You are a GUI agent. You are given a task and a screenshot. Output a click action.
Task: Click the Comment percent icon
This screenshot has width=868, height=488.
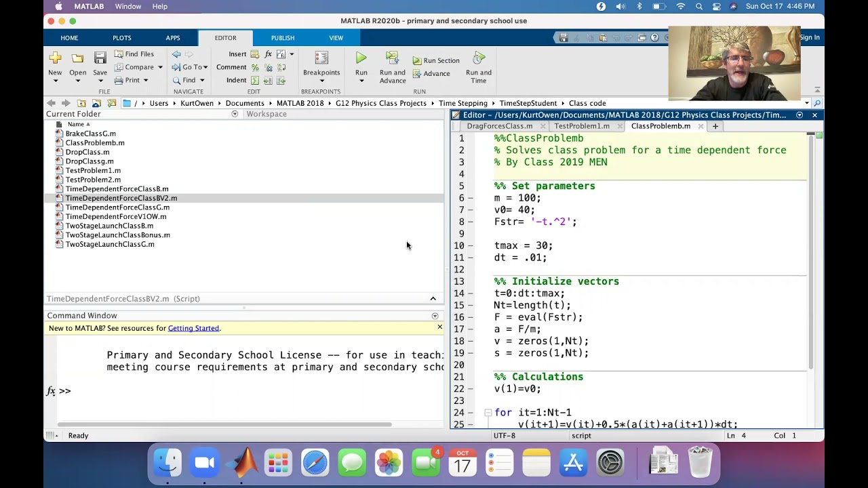tap(255, 67)
